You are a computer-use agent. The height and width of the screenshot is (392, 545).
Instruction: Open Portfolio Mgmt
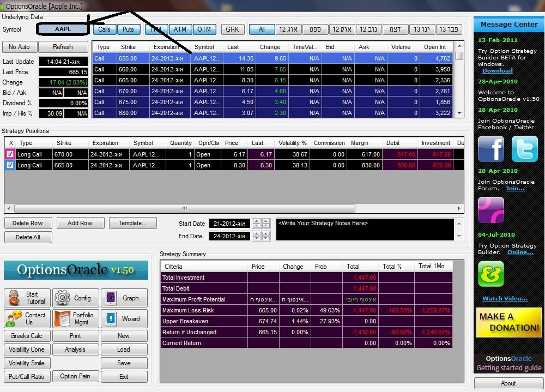click(76, 319)
